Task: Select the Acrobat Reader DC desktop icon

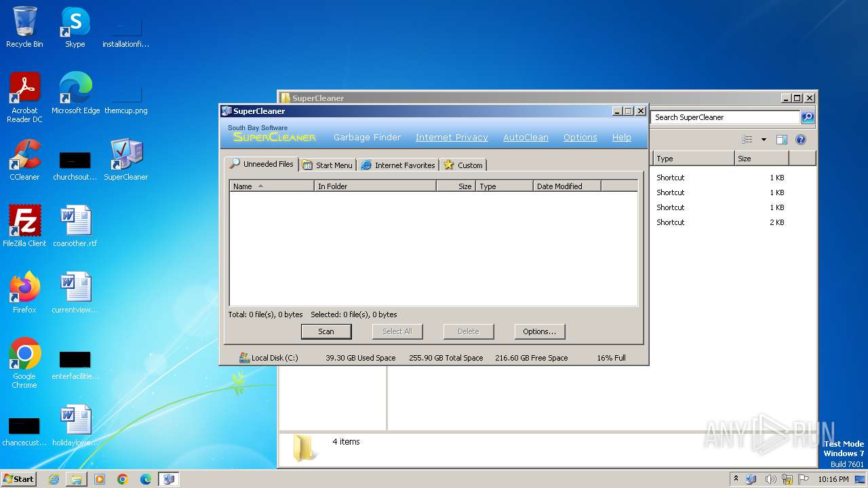Action: pyautogui.click(x=24, y=97)
